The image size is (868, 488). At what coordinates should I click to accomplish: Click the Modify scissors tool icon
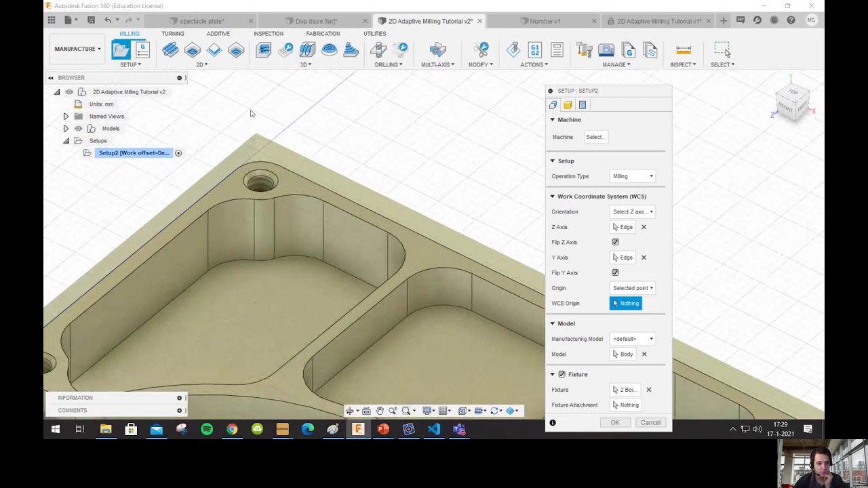481,49
